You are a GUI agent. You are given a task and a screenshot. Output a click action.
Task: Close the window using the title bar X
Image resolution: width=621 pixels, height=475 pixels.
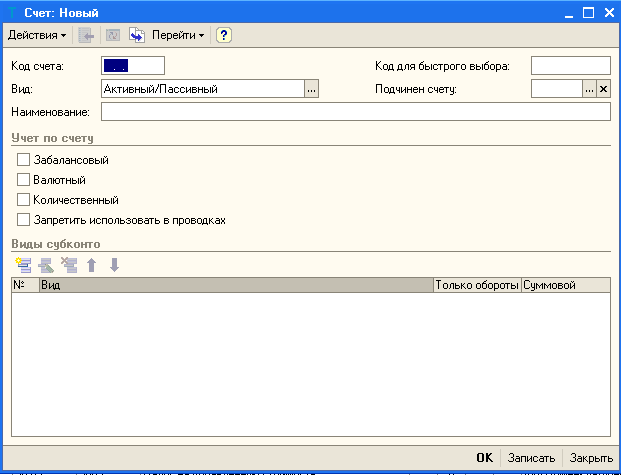(x=609, y=13)
